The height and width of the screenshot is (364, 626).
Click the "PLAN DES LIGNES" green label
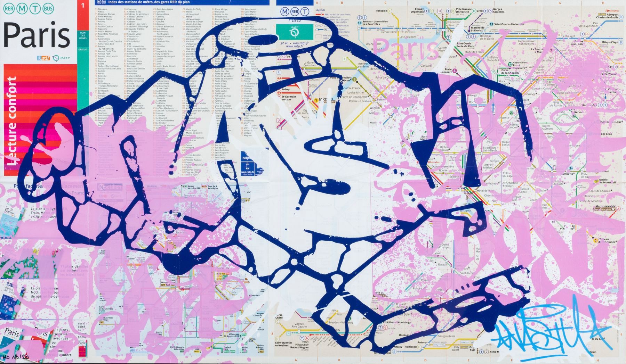pos(83,36)
